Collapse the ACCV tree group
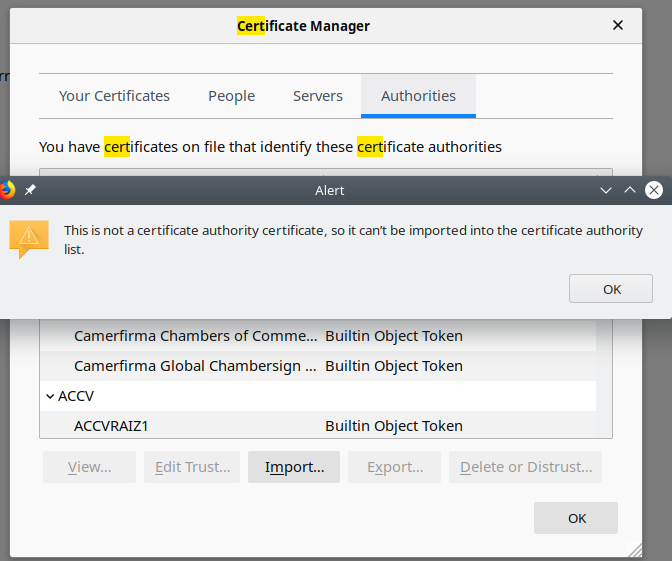Screen dimensions: 672x561 pos(50,396)
